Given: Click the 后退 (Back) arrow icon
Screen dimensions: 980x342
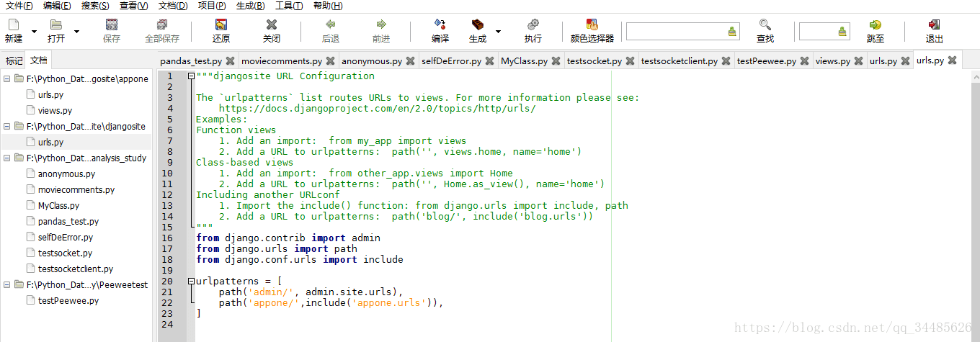Looking at the screenshot, I should (x=331, y=25).
